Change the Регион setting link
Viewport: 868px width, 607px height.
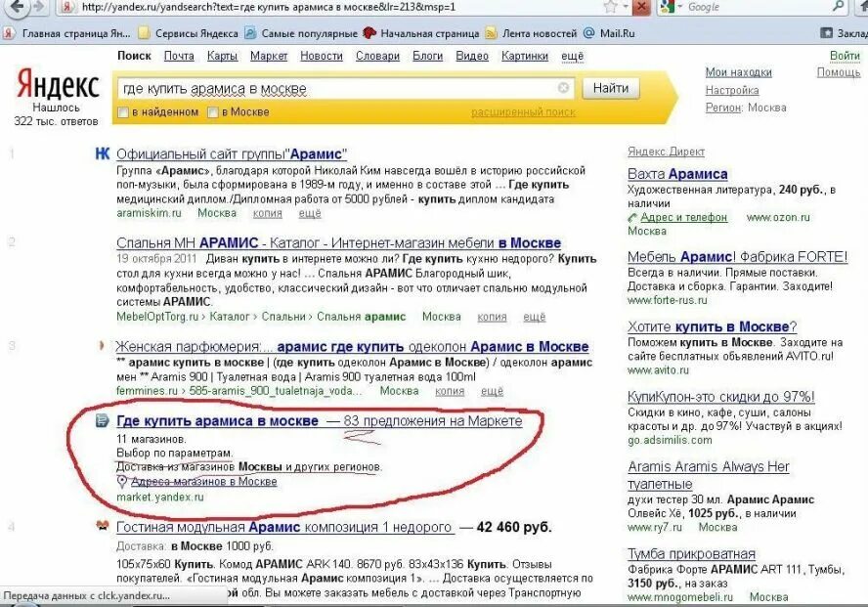[723, 108]
